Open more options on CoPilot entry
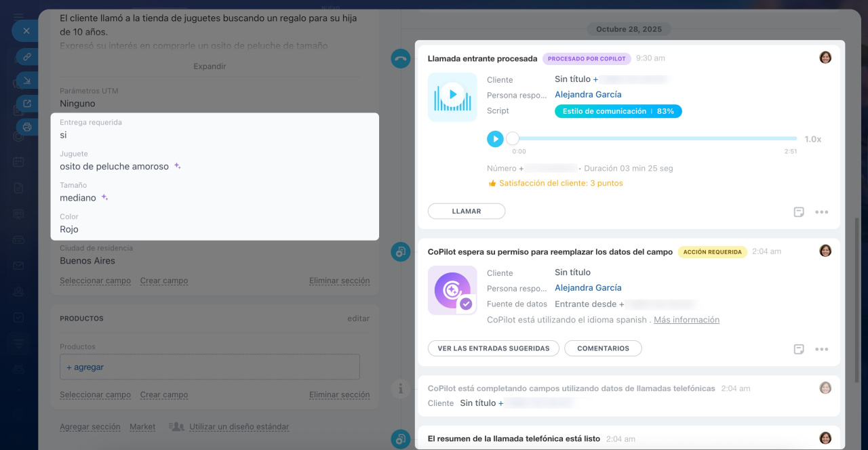Viewport: 868px width, 450px height. pos(821,349)
